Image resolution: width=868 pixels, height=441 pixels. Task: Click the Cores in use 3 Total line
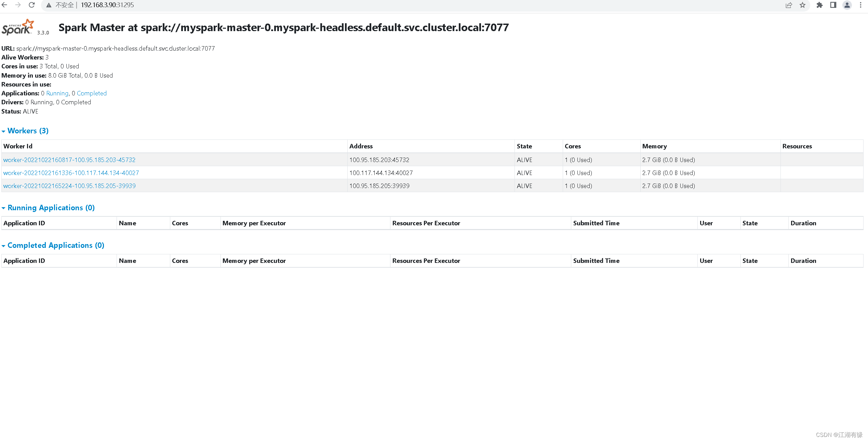[x=40, y=66]
